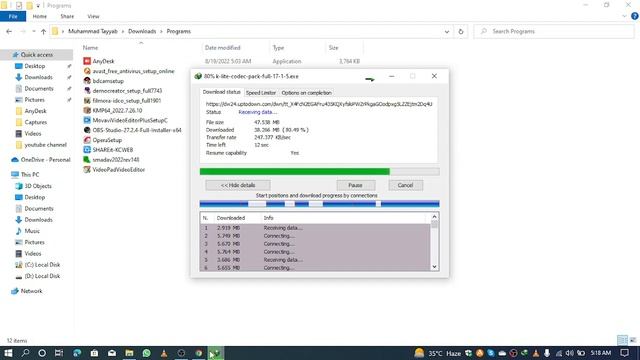Select the Download status tab
The image size is (640, 360).
222,92
